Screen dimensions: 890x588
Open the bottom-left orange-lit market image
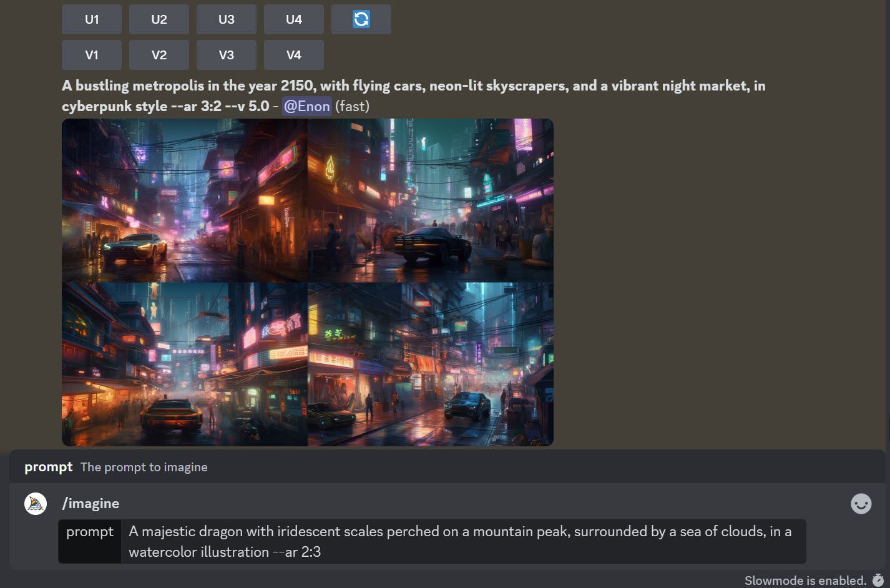click(185, 364)
